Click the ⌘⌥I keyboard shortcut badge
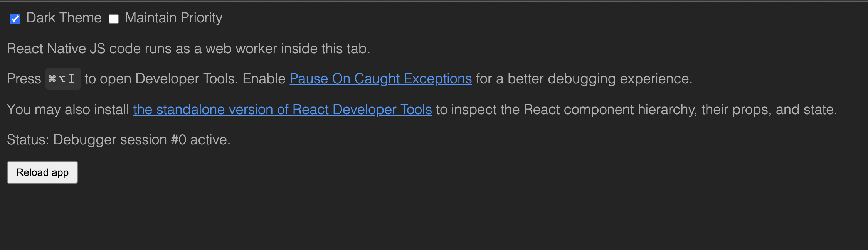 pos(63,79)
